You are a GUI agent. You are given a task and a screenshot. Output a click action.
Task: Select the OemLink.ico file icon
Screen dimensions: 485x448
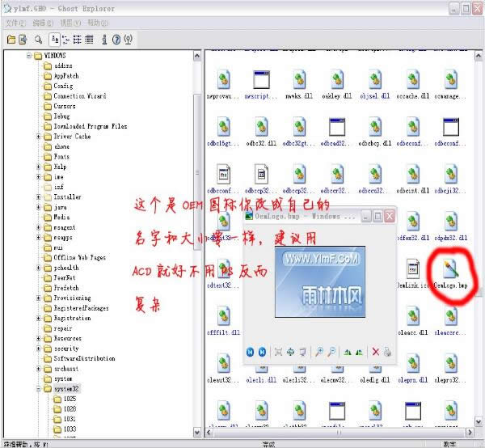pos(412,268)
